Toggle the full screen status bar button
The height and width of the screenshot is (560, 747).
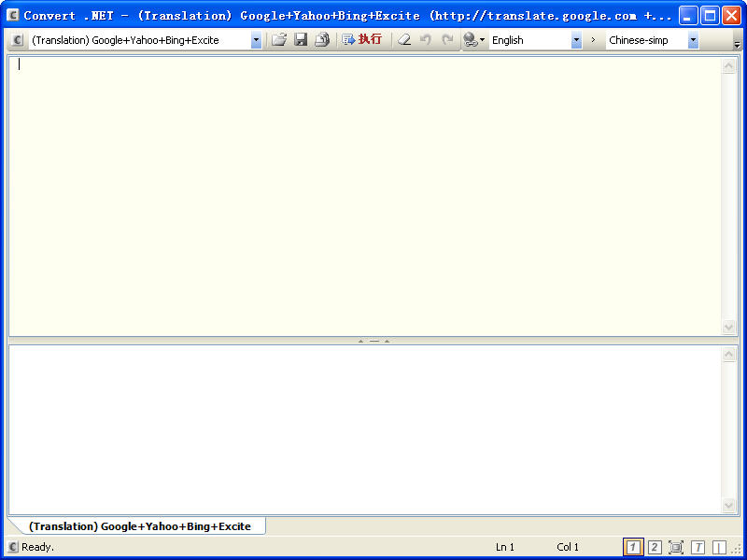(x=676, y=547)
